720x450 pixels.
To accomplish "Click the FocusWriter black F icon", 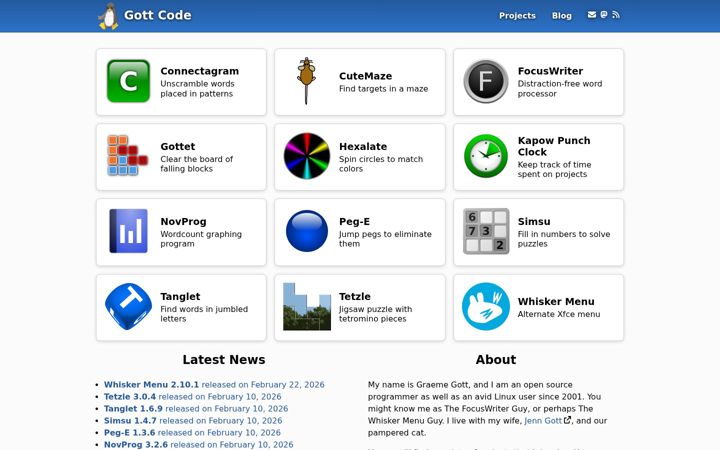I will point(486,81).
